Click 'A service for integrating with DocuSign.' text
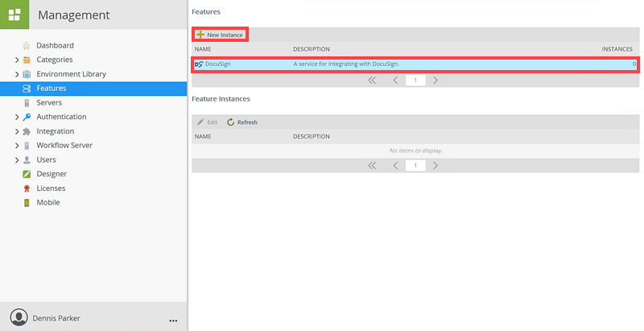The height and width of the screenshot is (331, 644). click(x=346, y=64)
